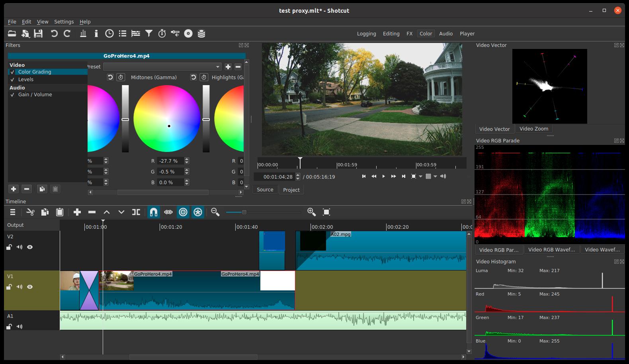This screenshot has width=629, height=364.
Task: Open the Preset dropdown
Action: coord(162,66)
